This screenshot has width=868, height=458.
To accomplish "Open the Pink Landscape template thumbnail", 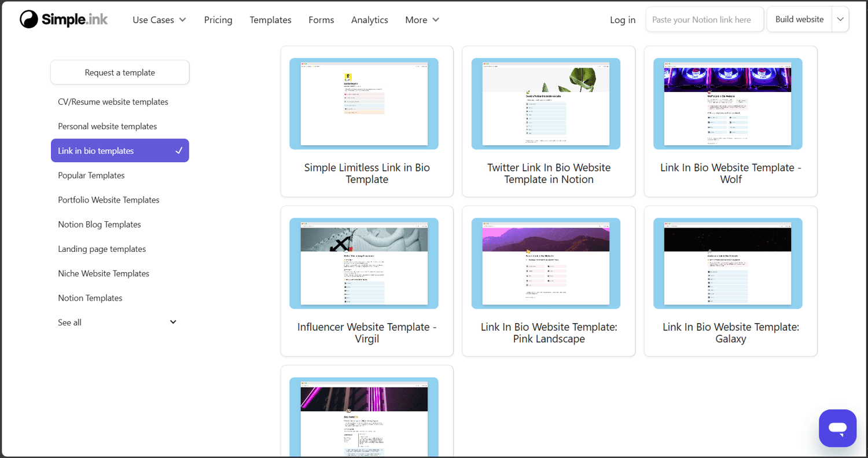I will (546, 263).
